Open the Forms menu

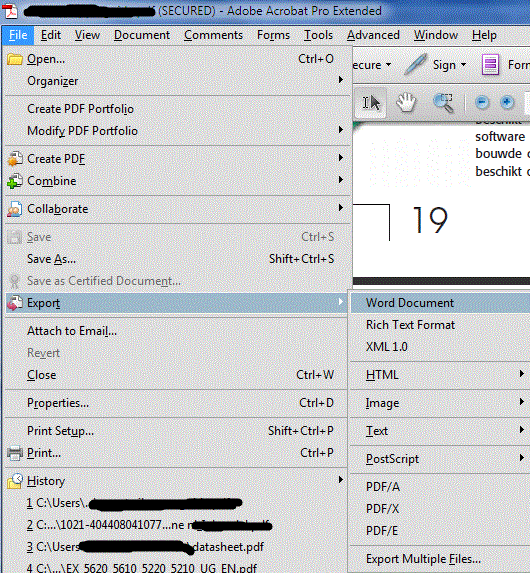point(273,35)
